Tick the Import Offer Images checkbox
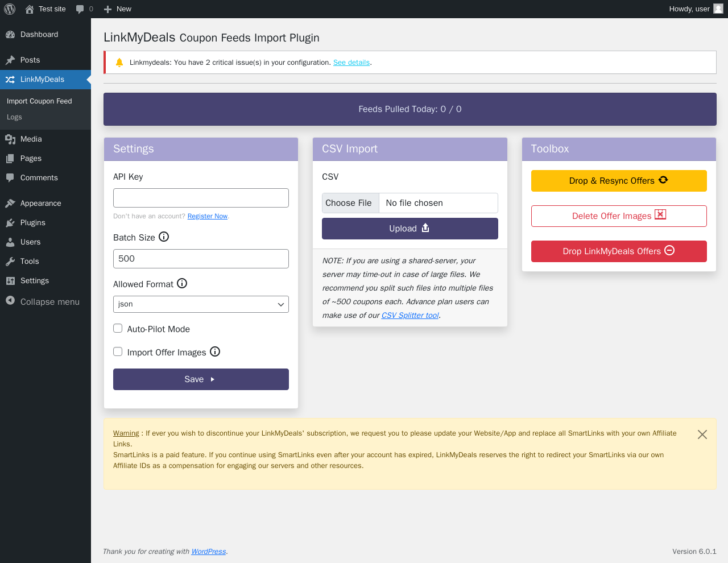Screen dimensions: 728x563 click(118, 351)
